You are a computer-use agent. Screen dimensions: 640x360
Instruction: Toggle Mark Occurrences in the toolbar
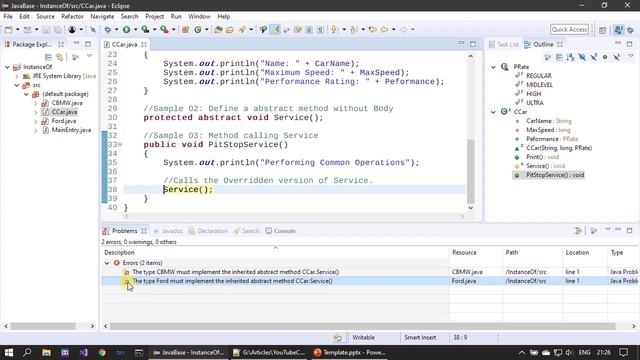[275, 30]
